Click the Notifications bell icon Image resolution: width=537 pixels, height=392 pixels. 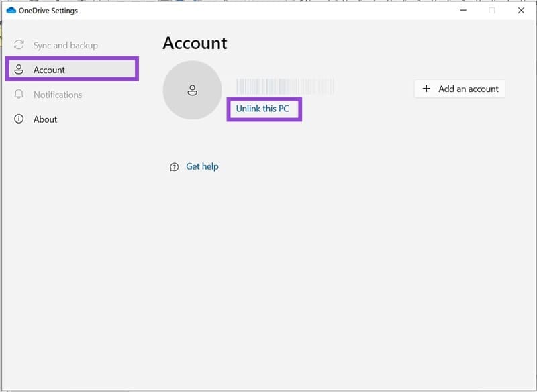[17, 95]
